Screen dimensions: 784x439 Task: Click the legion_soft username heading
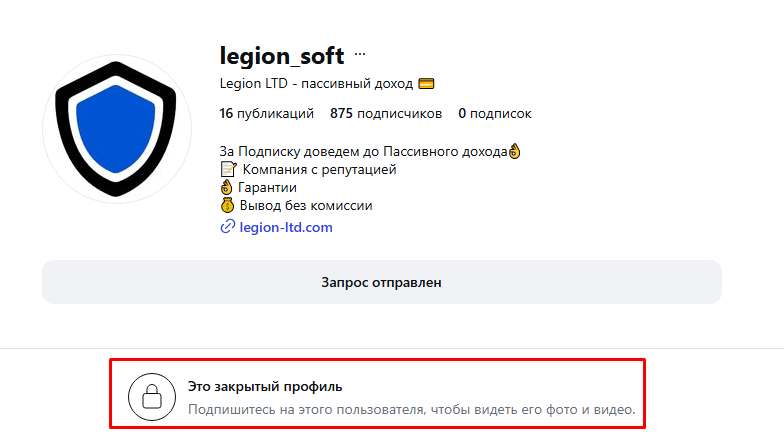282,56
